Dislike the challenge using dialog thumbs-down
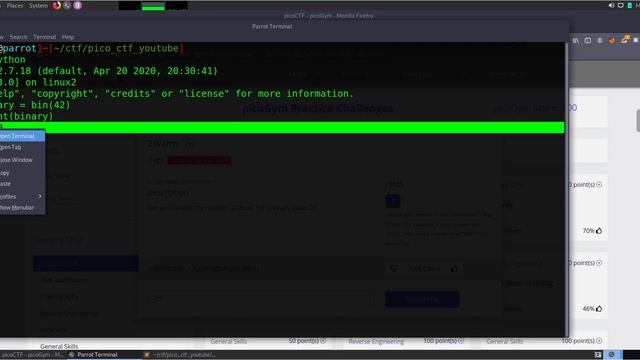This screenshot has height=360, width=640. pyautogui.click(x=393, y=268)
